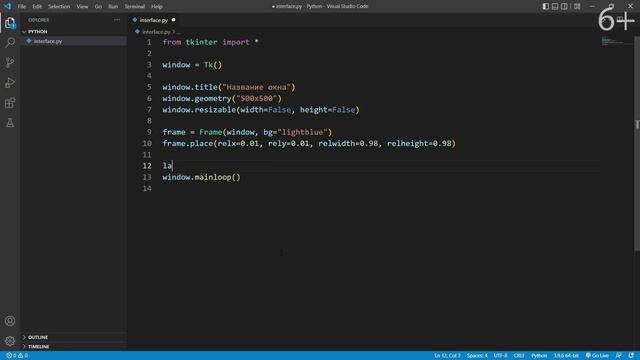Click the unsaved dot on interface.py tab
This screenshot has height=360, width=640.
click(x=173, y=20)
